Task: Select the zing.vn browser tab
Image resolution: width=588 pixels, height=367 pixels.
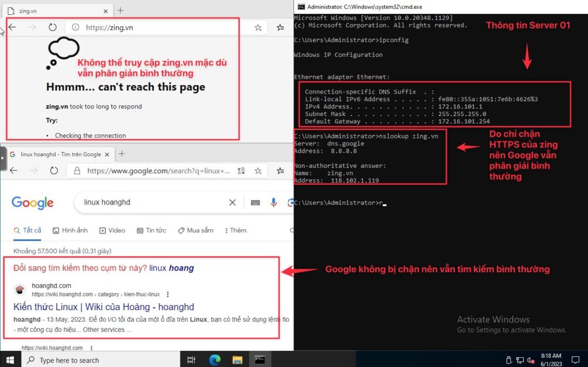Action: (58, 11)
